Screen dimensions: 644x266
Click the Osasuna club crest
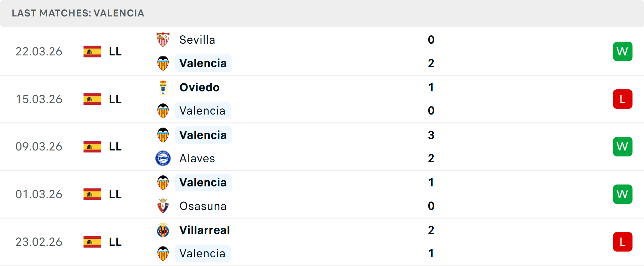[163, 206]
